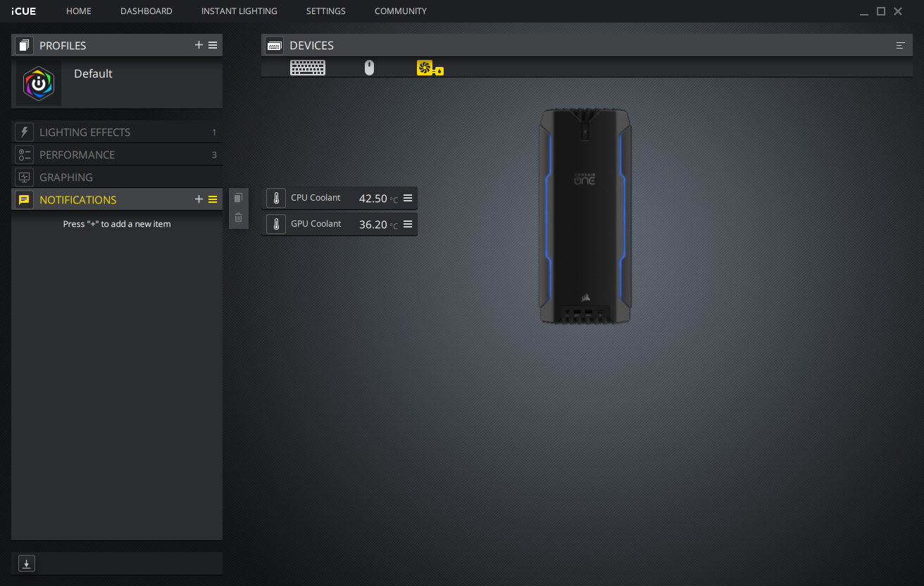Select the mouse device
The width and height of the screenshot is (924, 586).
coord(369,68)
